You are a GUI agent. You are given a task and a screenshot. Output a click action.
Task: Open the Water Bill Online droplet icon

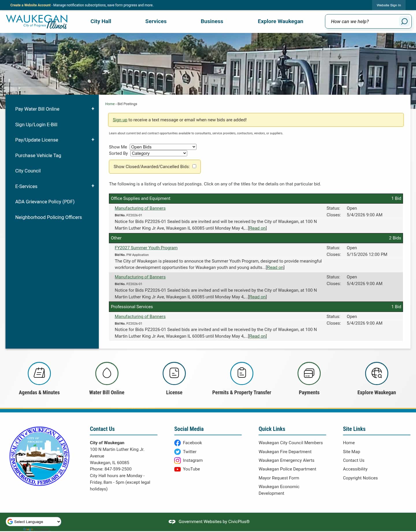(107, 373)
